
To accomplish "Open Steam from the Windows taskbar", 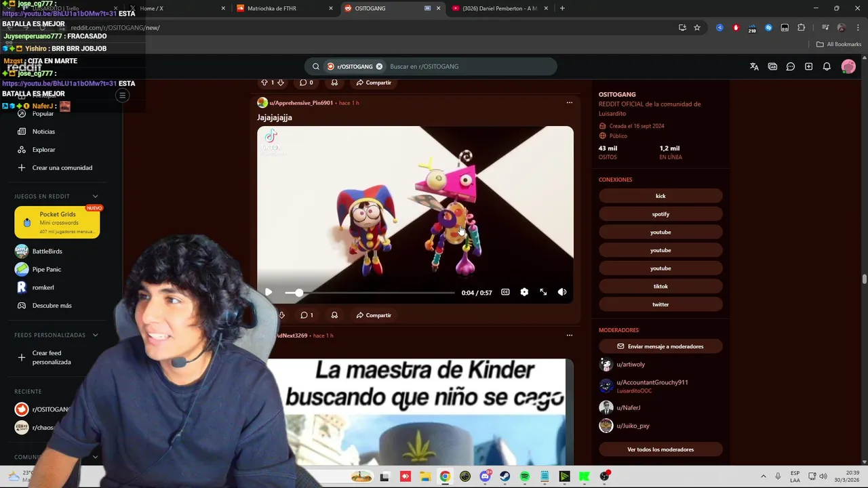I will [505, 476].
